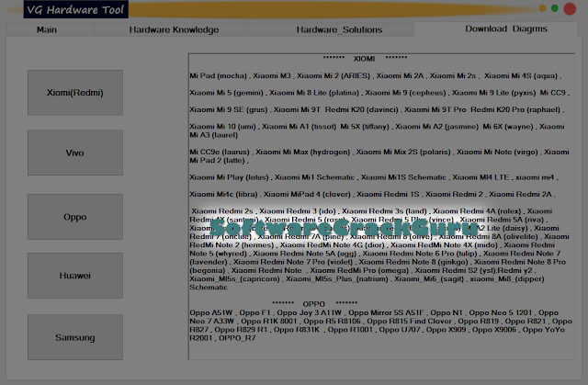This screenshot has height=385, width=588.
Task: Click 'Oppo A51W' entry
Action: (x=211, y=312)
